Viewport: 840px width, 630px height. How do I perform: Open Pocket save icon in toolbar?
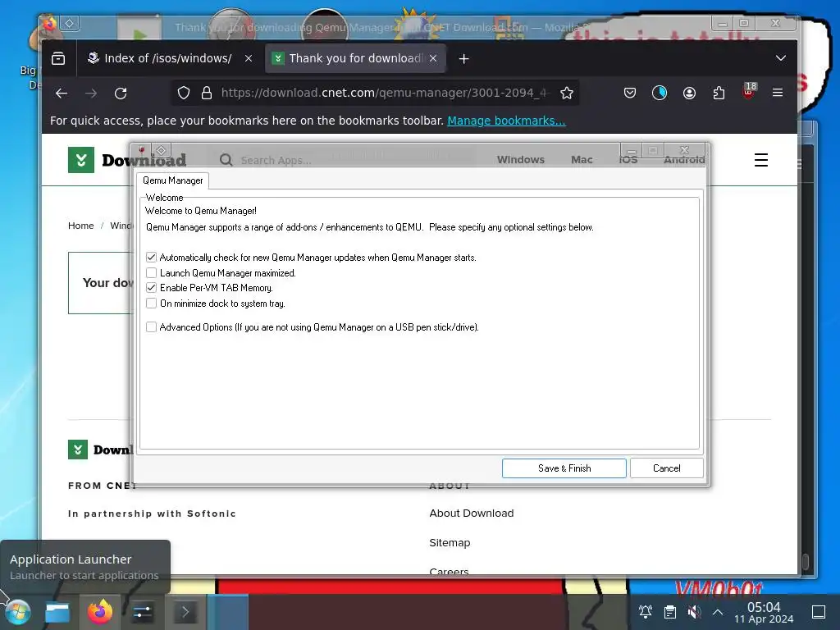[630, 94]
